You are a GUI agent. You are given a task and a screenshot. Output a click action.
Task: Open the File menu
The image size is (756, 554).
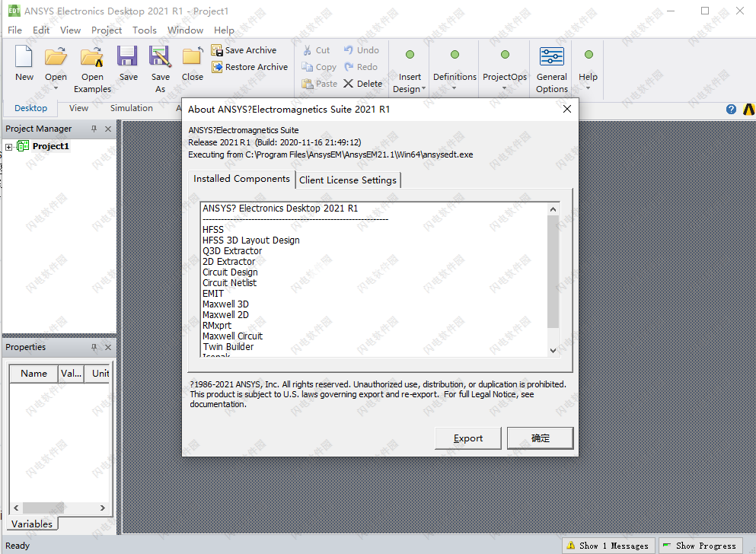[14, 30]
